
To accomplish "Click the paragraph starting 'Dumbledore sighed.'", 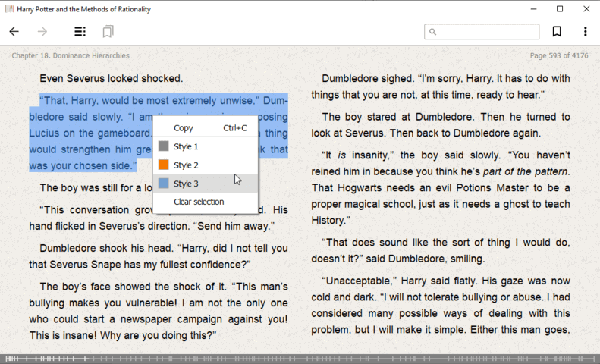I will (x=441, y=86).
